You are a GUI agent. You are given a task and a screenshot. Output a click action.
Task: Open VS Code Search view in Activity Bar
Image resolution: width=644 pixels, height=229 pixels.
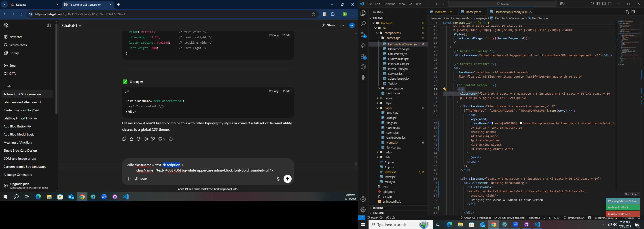[363, 24]
